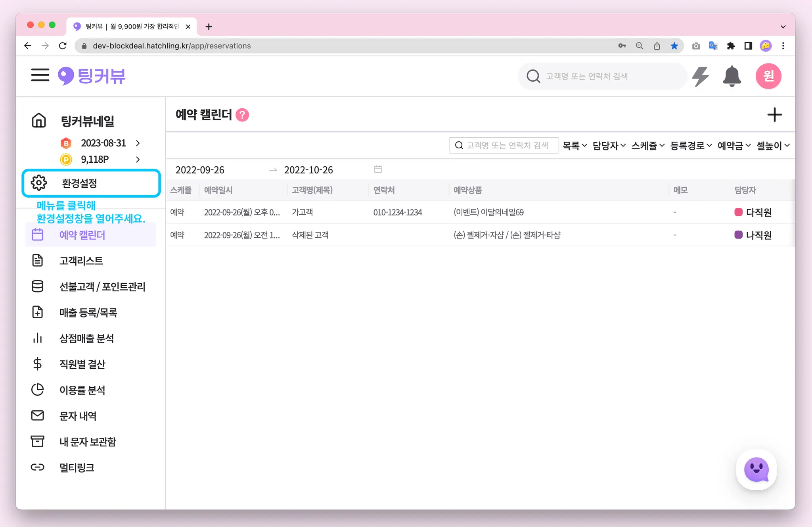Open the notifications bell
The image size is (812, 527).
732,76
